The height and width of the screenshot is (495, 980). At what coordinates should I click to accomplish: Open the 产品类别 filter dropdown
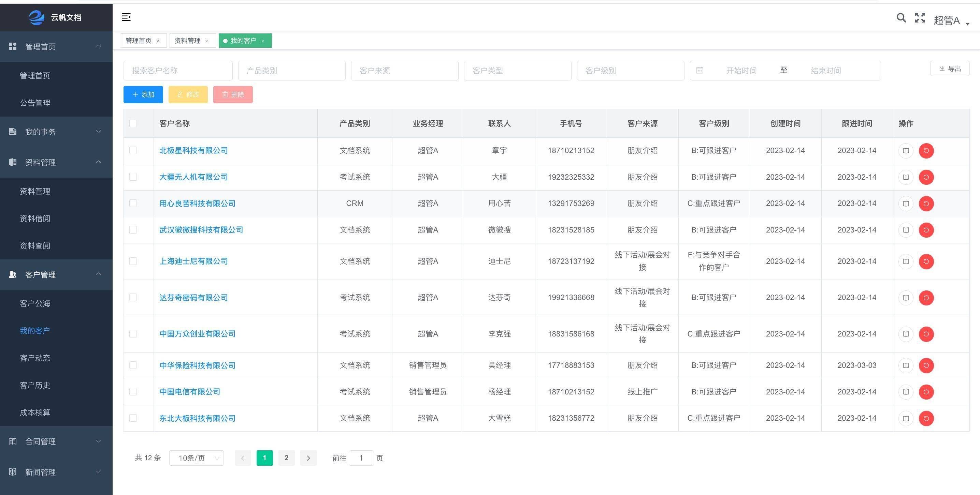[291, 70]
